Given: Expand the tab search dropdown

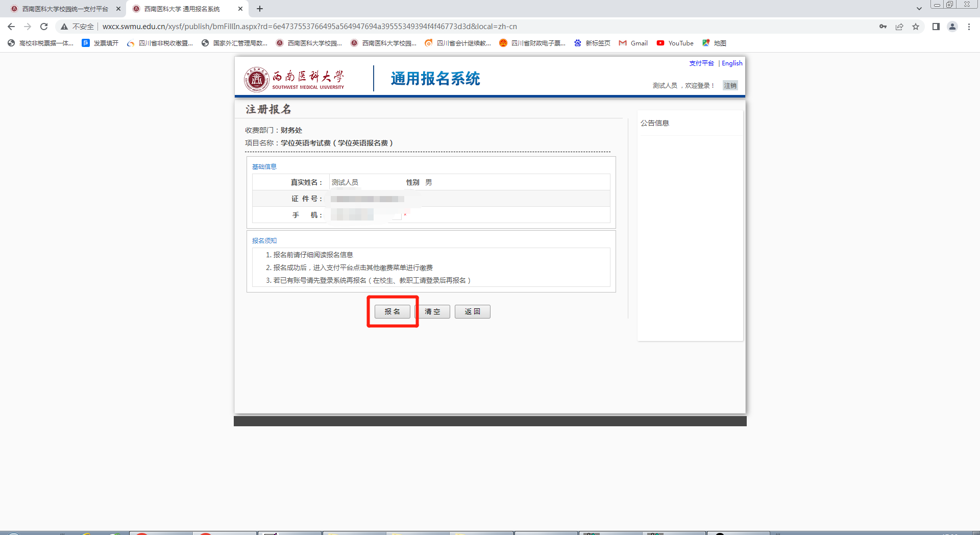Looking at the screenshot, I should click(x=919, y=9).
